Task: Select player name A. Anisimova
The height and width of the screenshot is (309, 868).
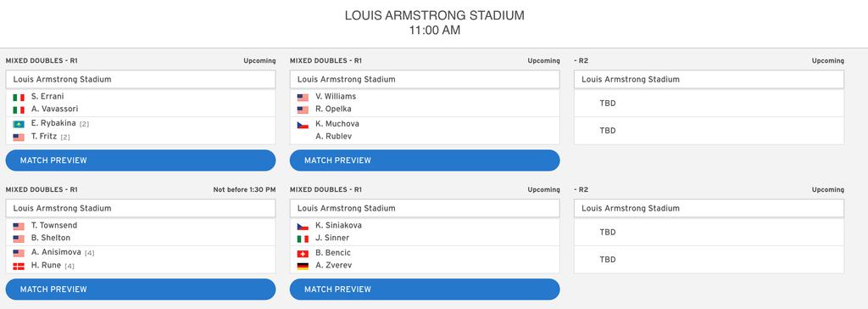Action: pos(57,252)
